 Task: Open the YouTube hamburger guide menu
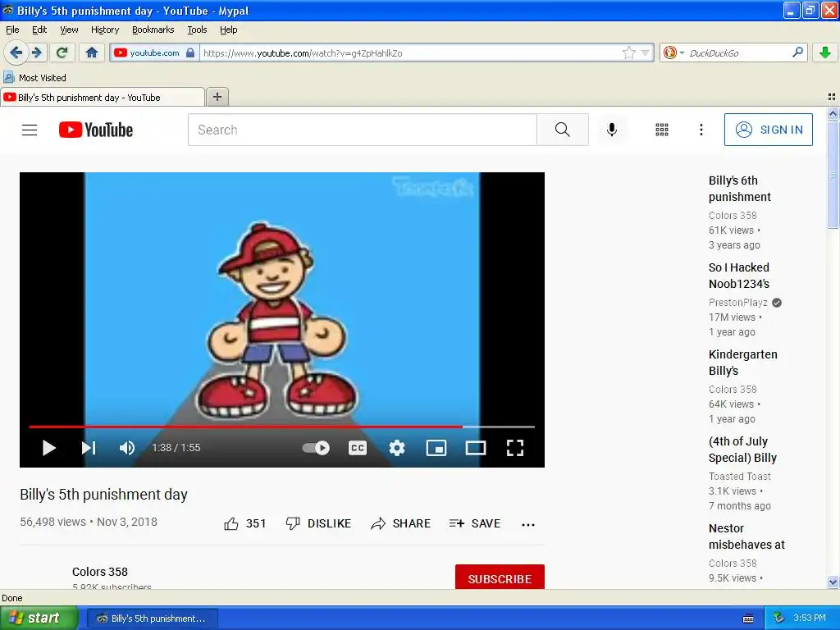pyautogui.click(x=30, y=130)
